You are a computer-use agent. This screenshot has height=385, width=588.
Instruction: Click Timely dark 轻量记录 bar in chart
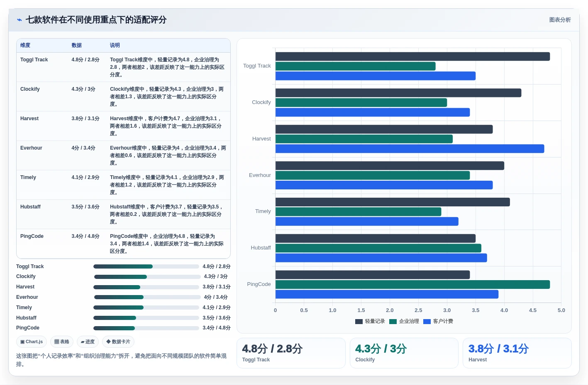point(393,202)
